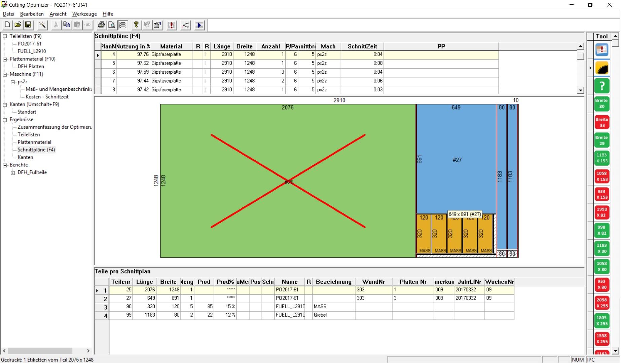This screenshot has height=364, width=621.
Task: Collapse the Berichte tree node
Action: click(x=5, y=165)
